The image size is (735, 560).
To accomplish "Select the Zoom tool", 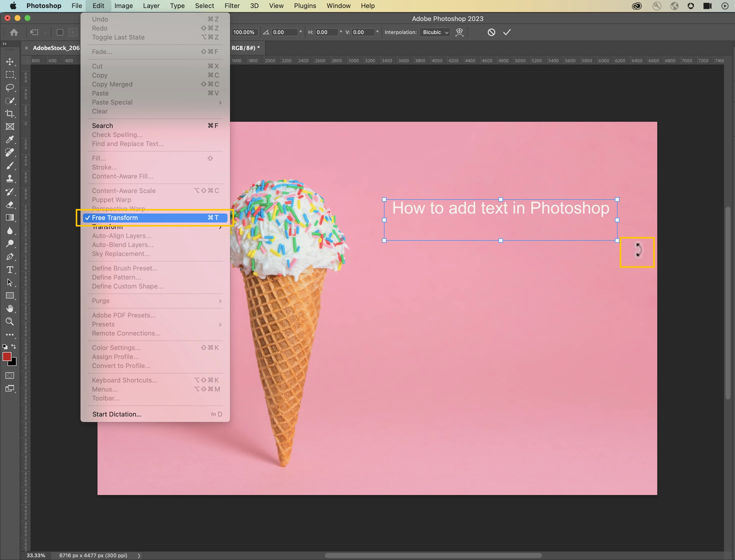I will tap(10, 322).
